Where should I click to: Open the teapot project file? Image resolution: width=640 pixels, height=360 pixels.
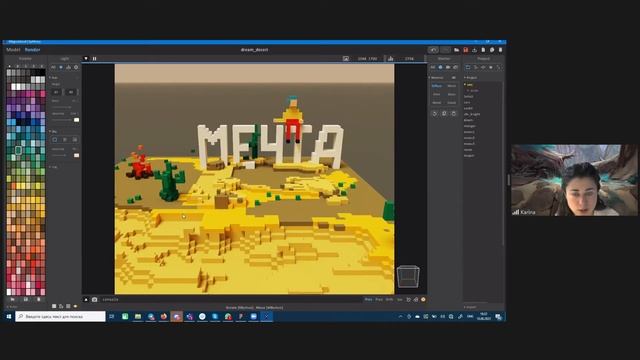tap(469, 156)
